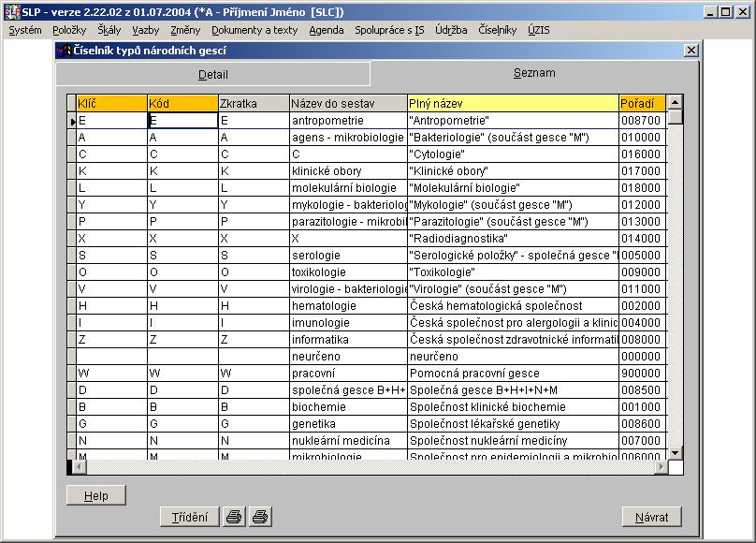Viewport: 756px width, 543px height.
Task: Open the Číselníky menu
Action: pos(497,30)
